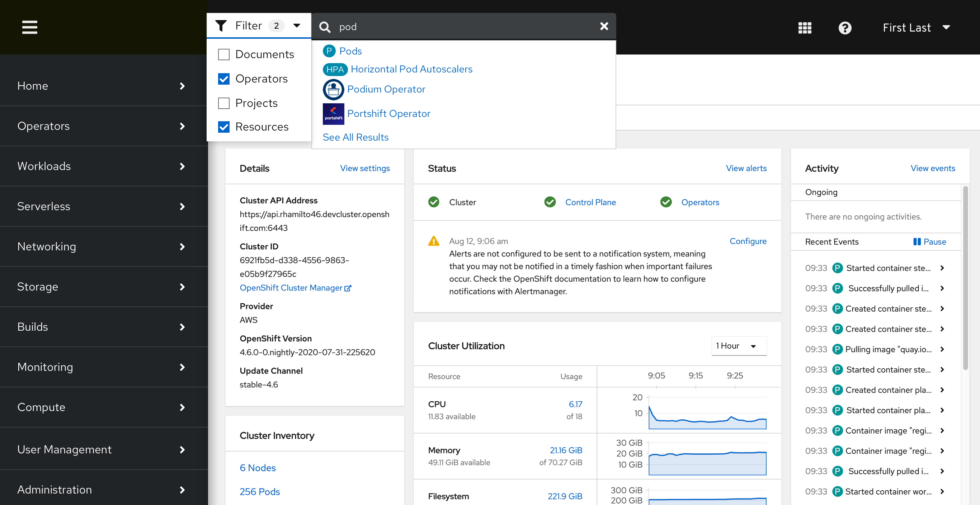Open the 1 Hour time range dropdown
The height and width of the screenshot is (505, 980).
(739, 346)
